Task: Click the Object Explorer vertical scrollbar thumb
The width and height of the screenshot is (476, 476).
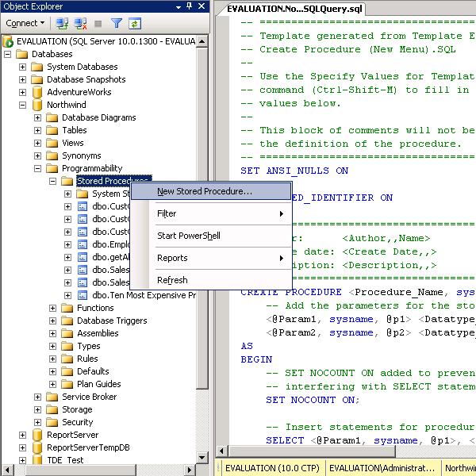Action: coord(202,219)
